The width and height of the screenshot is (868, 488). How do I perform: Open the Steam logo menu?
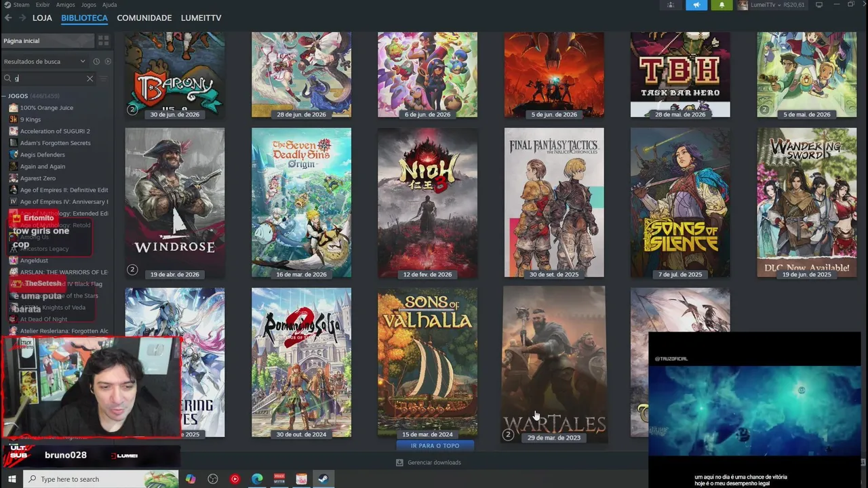click(7, 5)
